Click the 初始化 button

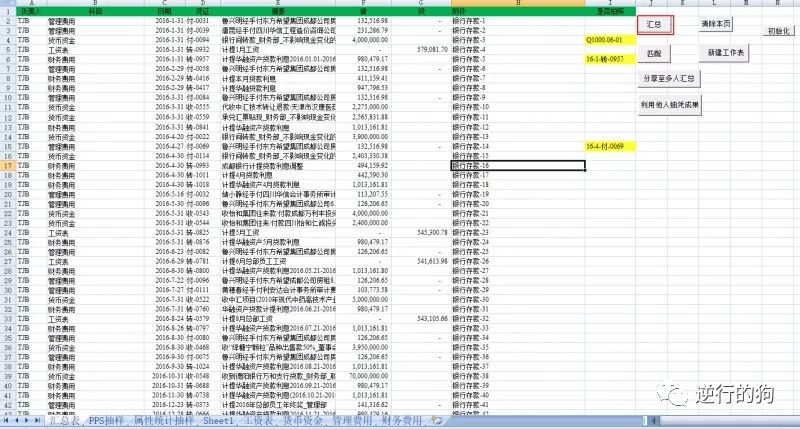click(x=779, y=31)
